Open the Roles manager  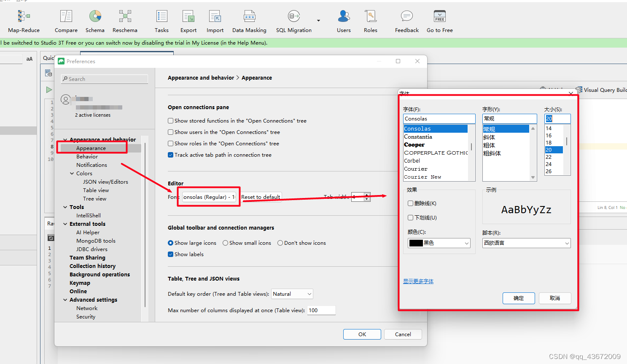(371, 21)
